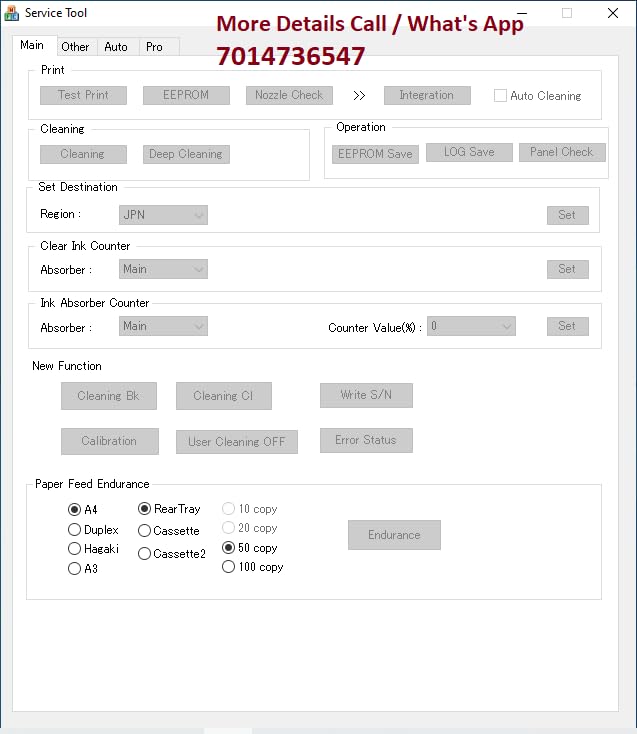Screen dimensions: 637x734
Task: Click Write S/N
Action: click(366, 395)
